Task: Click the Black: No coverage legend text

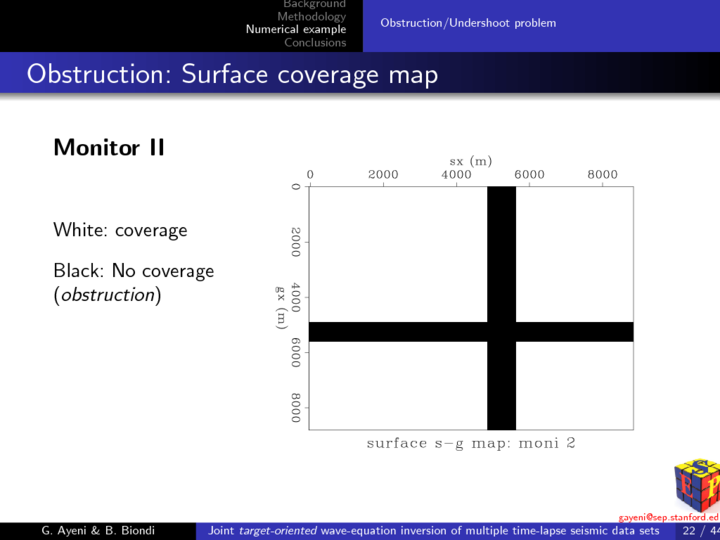Action: (x=133, y=271)
